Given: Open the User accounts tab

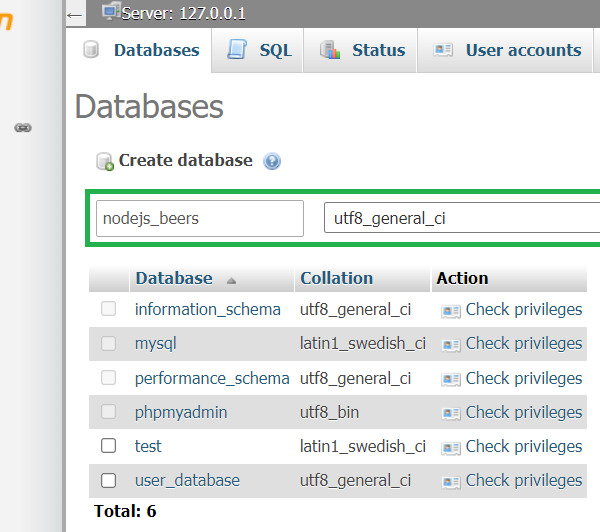Looking at the screenshot, I should 509,50.
